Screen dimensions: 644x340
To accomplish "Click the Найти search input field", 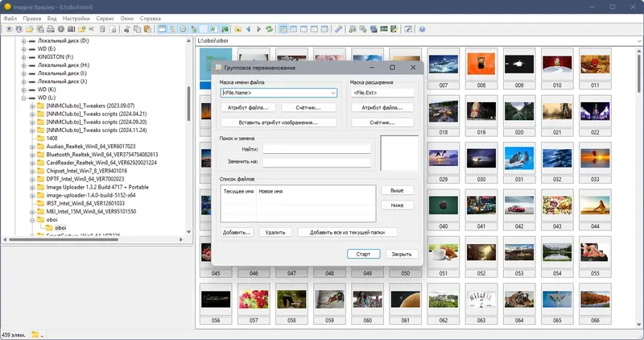I will tap(316, 149).
